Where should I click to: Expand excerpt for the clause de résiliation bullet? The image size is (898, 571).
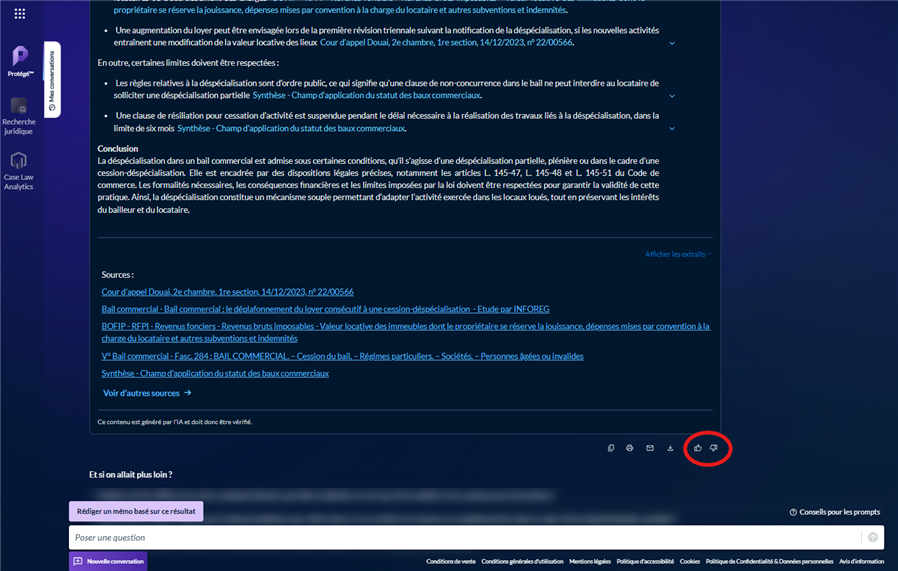[x=672, y=129]
